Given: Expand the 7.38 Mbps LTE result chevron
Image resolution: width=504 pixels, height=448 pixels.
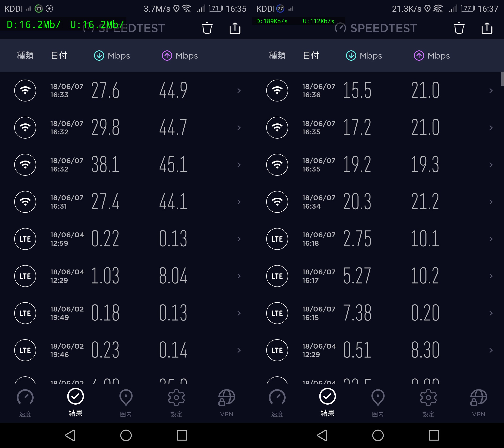Looking at the screenshot, I should coord(491,313).
